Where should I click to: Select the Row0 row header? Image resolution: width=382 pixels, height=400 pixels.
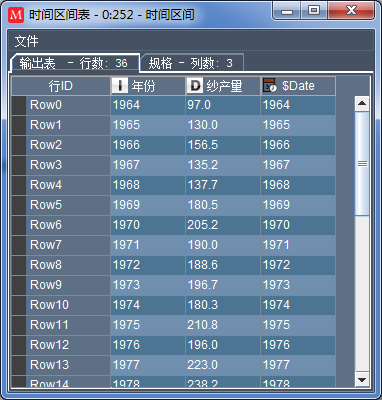61,105
